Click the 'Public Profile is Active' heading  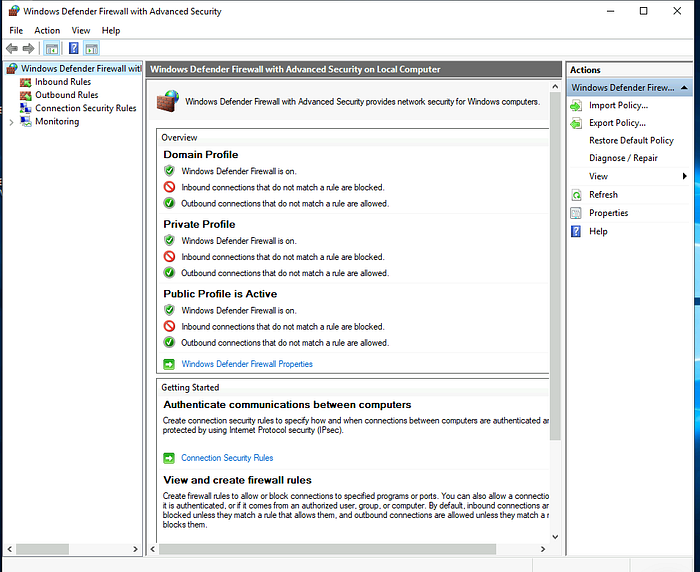tap(220, 294)
